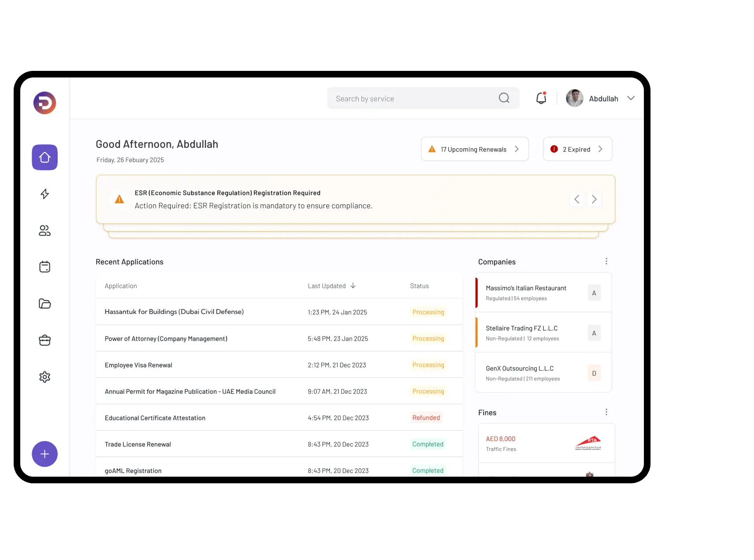Open settings gear in sidebar
The height and width of the screenshot is (560, 754).
(44, 377)
